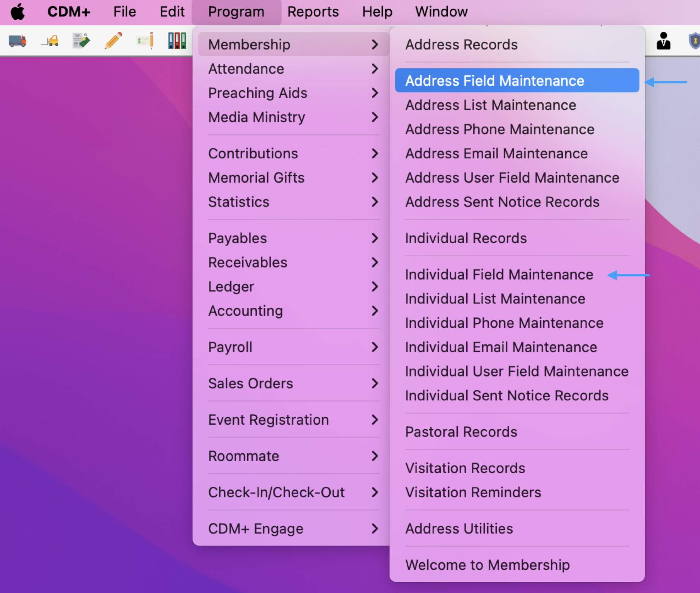Screen dimensions: 700x593
Task: Select Address Field Maintenance
Action: (x=494, y=81)
